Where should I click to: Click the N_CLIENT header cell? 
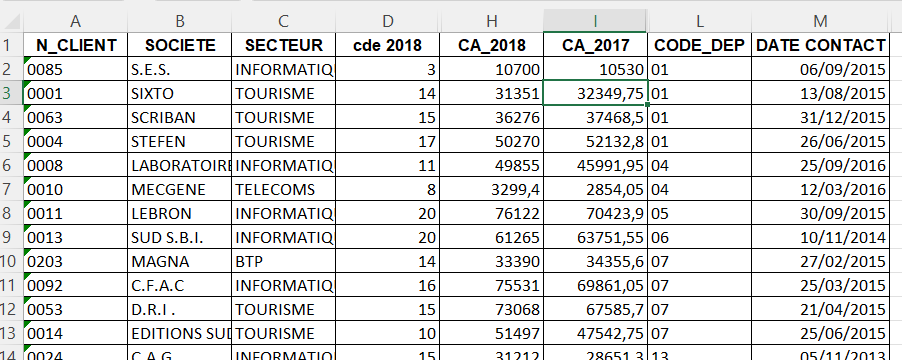coord(75,45)
